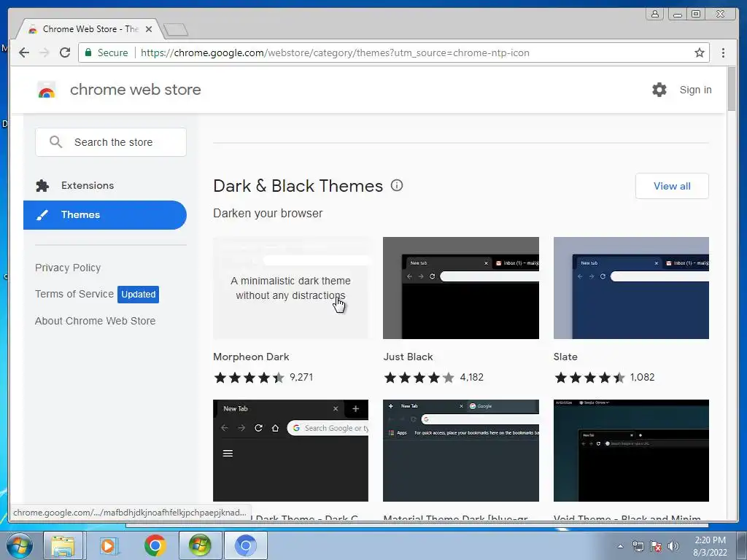Open the Chrome user profile icon in the title bar
Viewport: 747px width, 560px height.
(x=655, y=14)
